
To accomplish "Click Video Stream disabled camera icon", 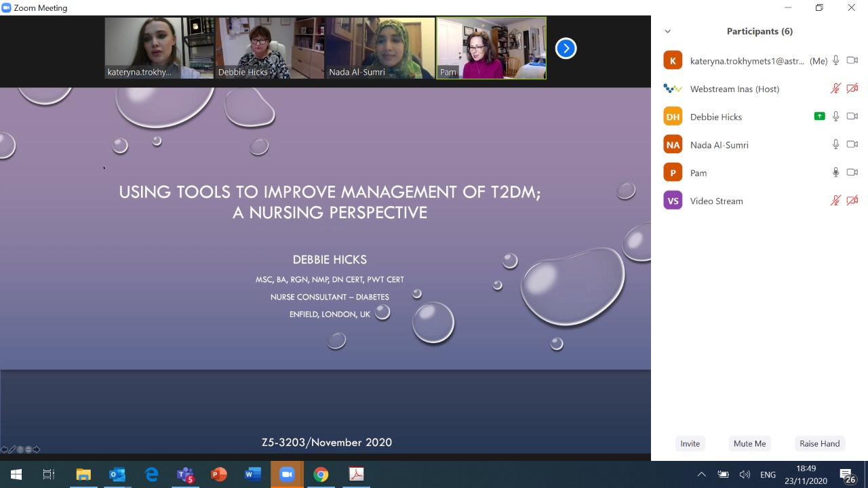I will [x=852, y=201].
